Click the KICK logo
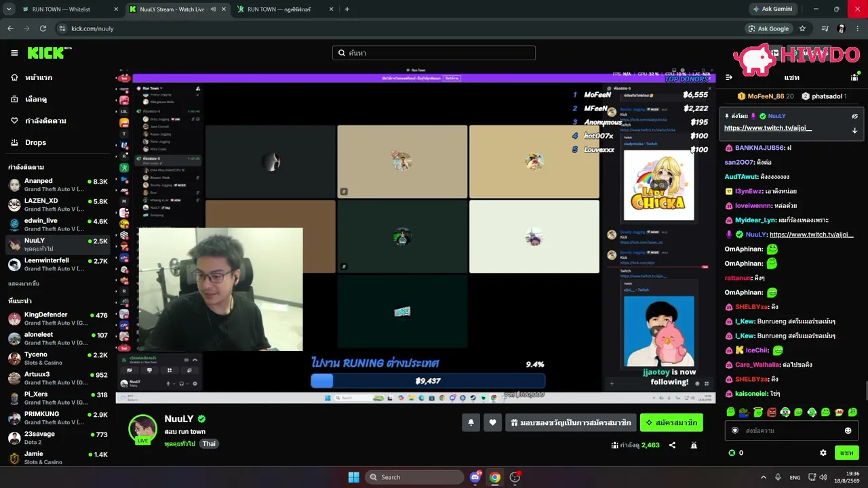This screenshot has width=868, height=488. coord(49,53)
